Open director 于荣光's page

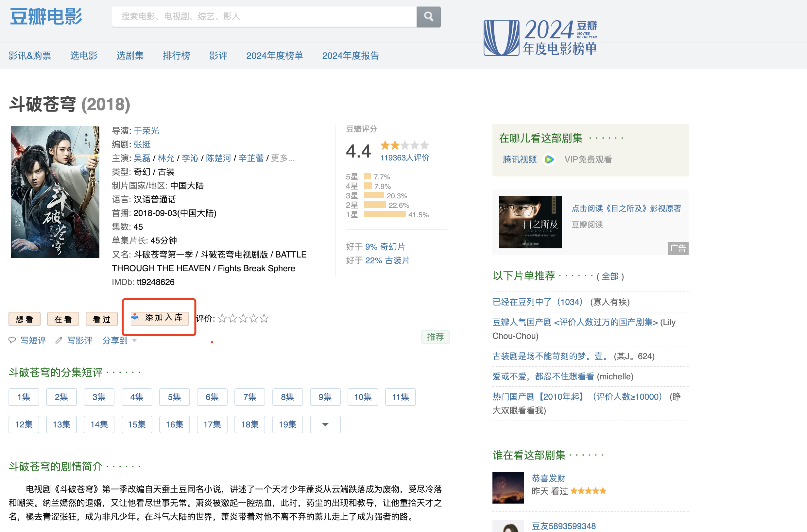146,131
